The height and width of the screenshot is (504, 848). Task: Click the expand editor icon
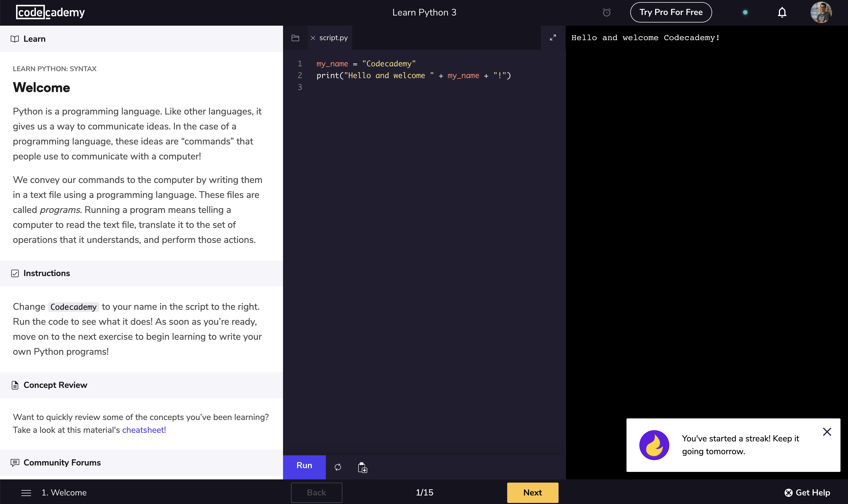552,37
